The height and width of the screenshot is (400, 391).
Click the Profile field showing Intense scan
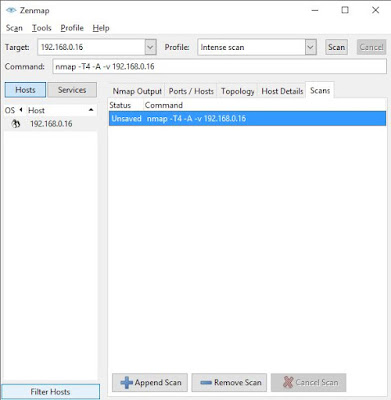tap(252, 47)
